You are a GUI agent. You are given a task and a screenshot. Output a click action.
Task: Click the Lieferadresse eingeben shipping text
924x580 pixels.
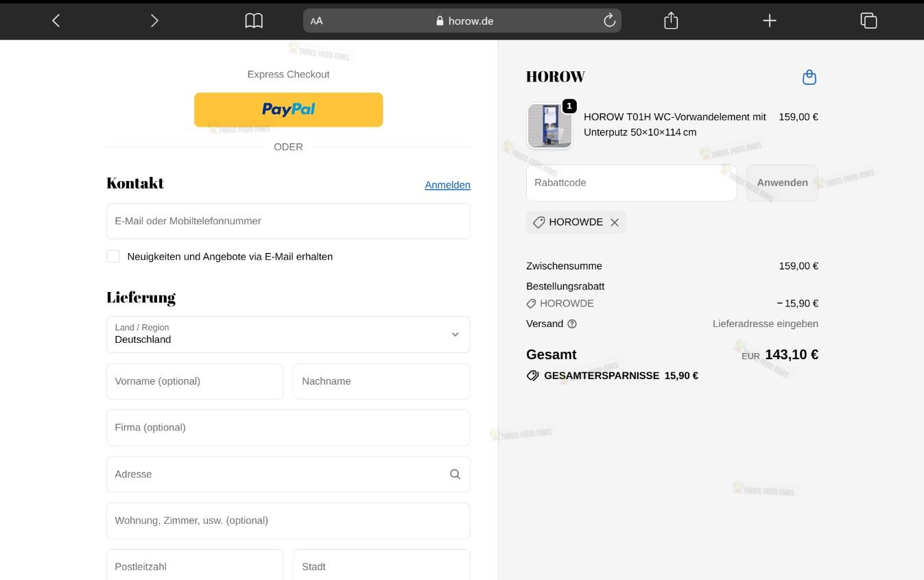(x=766, y=324)
